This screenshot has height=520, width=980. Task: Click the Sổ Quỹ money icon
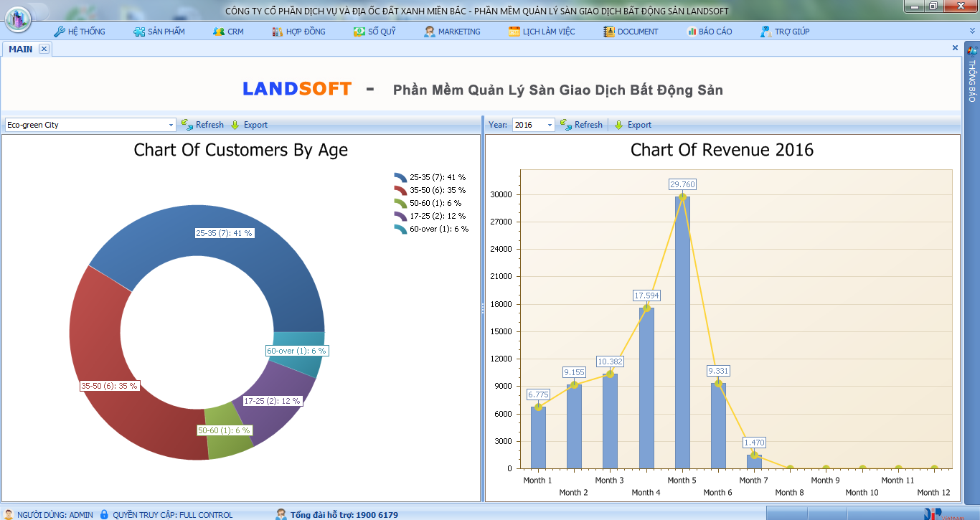359,32
